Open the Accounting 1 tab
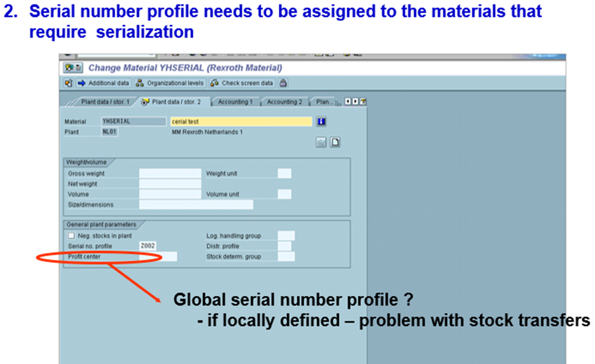This screenshot has height=364, width=595. click(235, 102)
